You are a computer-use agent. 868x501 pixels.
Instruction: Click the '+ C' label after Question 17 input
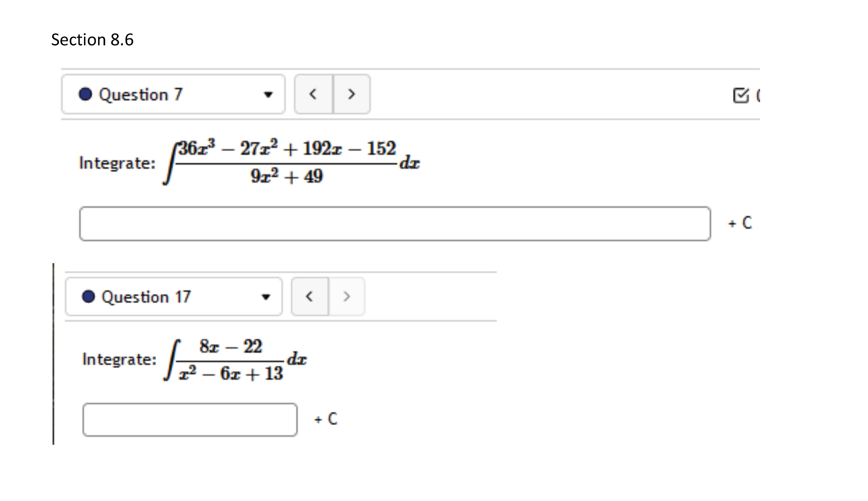click(326, 419)
